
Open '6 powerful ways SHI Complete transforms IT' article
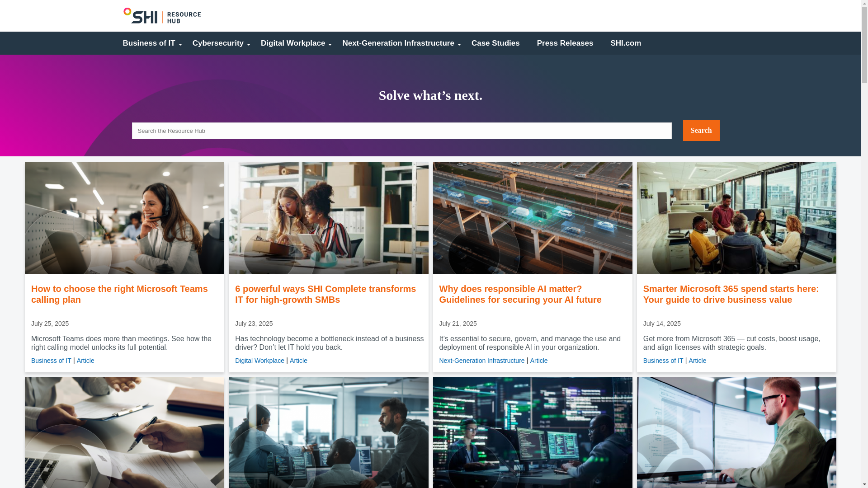coord(325,294)
